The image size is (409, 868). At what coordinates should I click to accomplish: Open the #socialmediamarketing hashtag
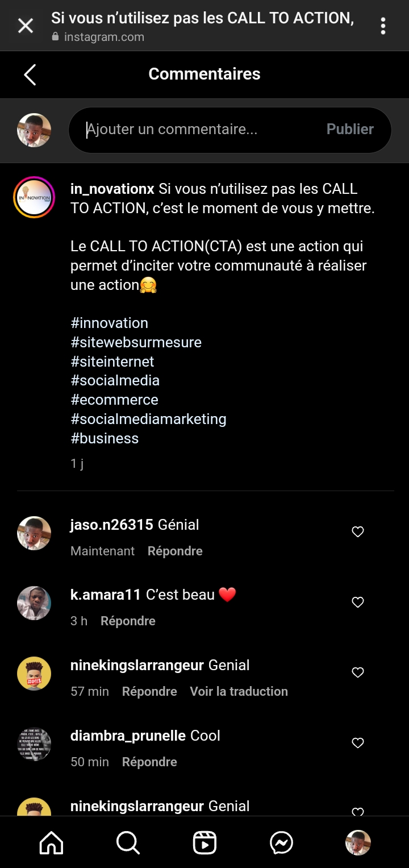(148, 420)
